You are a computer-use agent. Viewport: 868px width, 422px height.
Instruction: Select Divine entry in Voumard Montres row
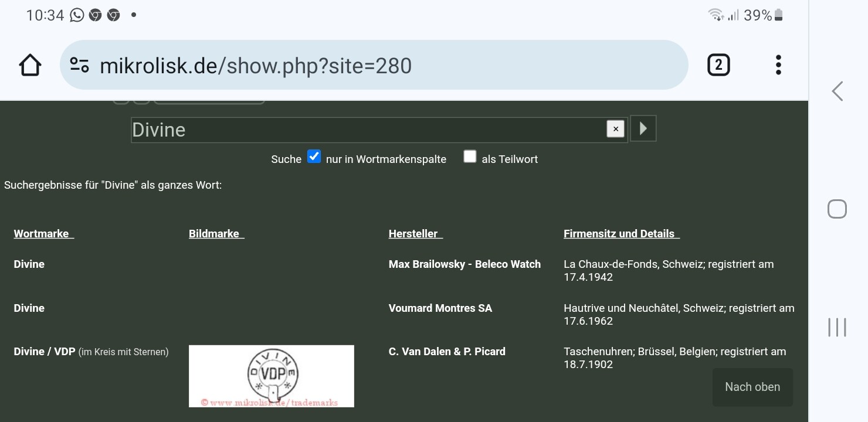tap(29, 308)
